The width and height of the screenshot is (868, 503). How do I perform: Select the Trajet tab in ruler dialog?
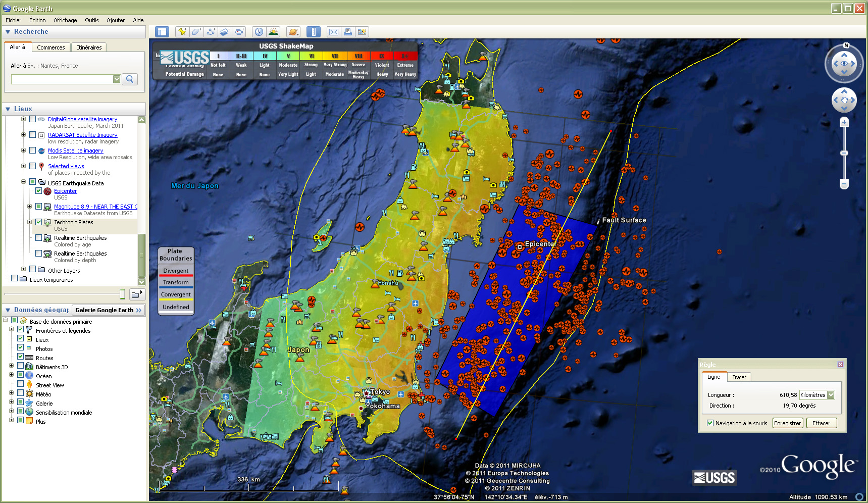pos(739,377)
